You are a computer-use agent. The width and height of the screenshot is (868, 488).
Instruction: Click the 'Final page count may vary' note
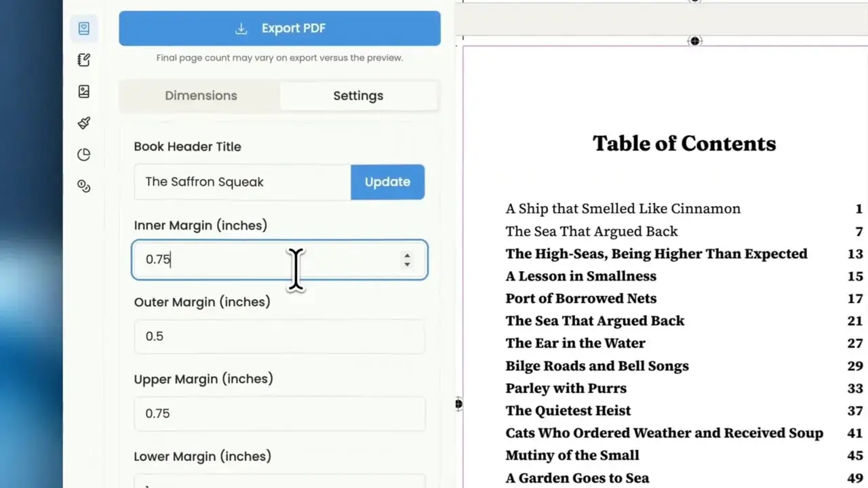(x=279, y=58)
